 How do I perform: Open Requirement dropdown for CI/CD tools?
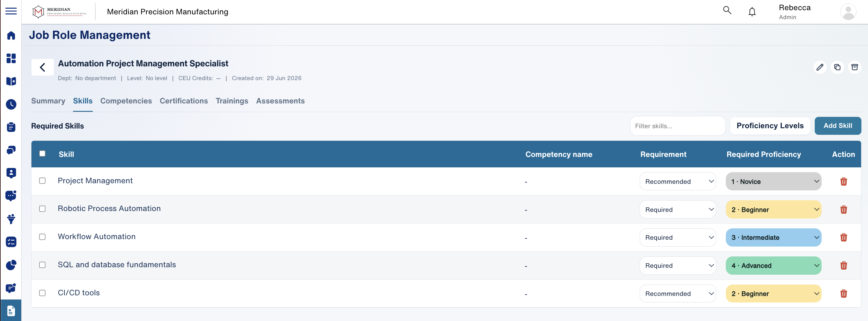coord(678,294)
